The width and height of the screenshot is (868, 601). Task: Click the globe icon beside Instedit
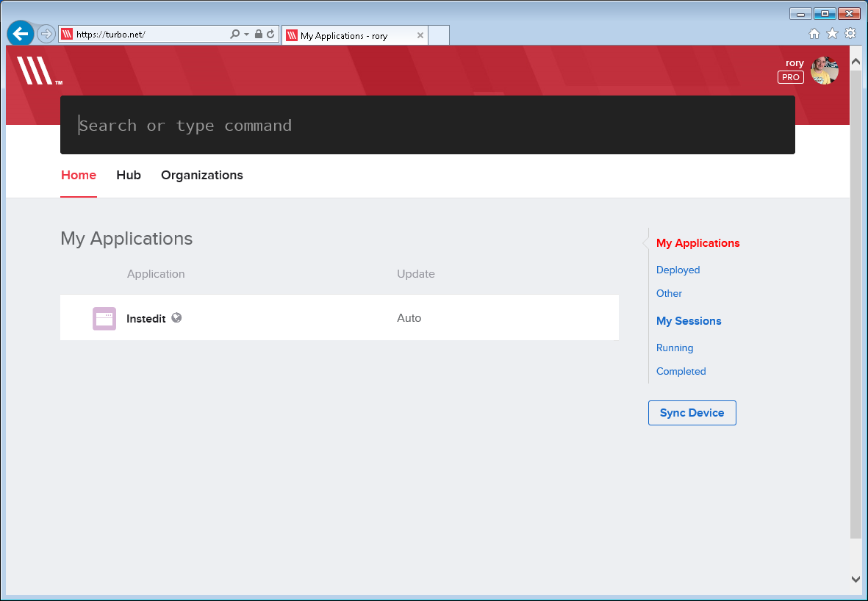click(x=176, y=317)
